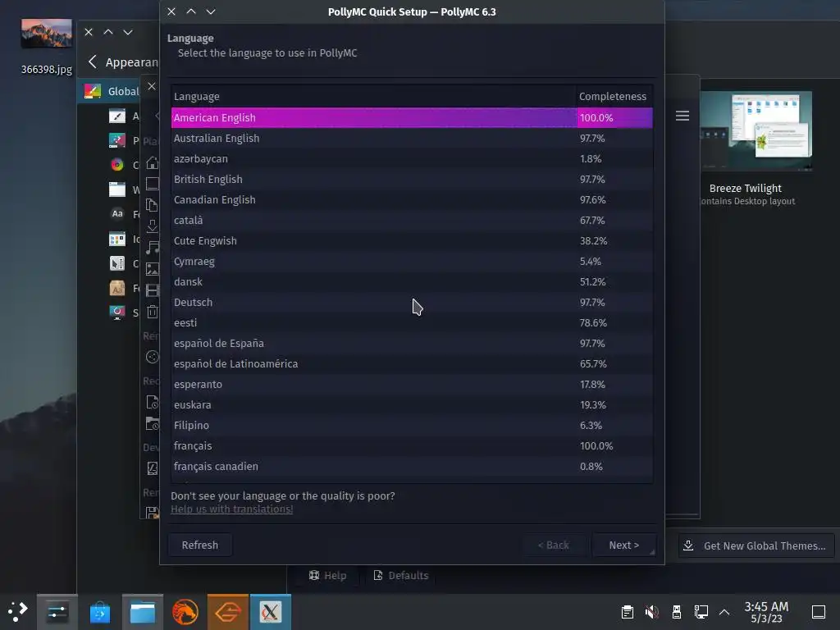Select Australian English language row
This screenshot has width=840, height=630.
point(412,138)
